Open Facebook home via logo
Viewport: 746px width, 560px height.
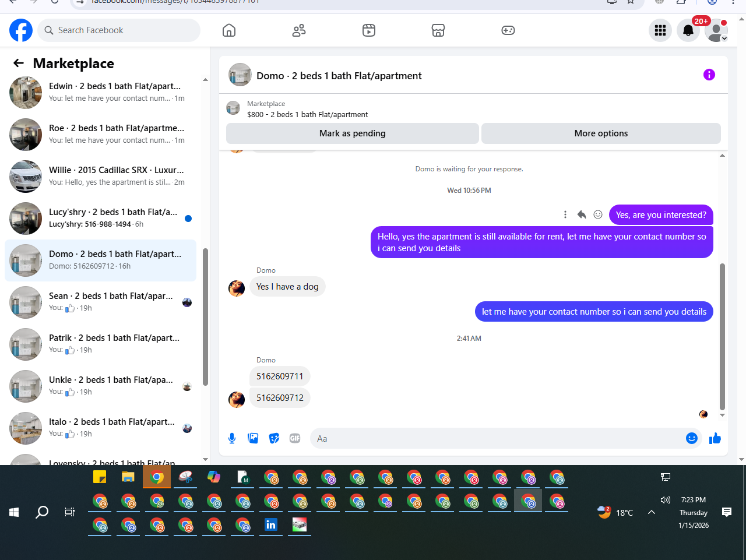21,30
